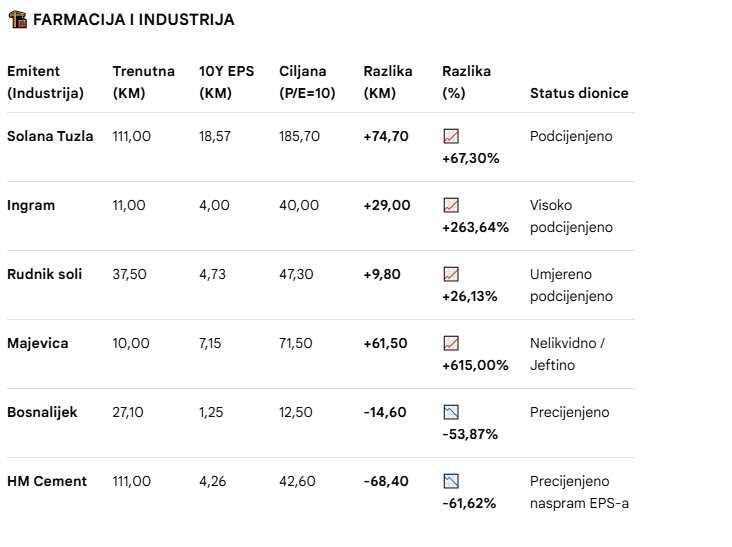Viewport: 732px width, 547px height.
Task: Click the factory emoji beside FARMACIJA I INDUSTRIJA
Action: (18, 20)
